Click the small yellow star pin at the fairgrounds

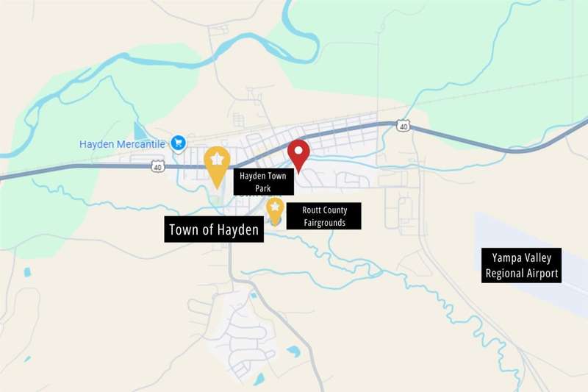[275, 211]
